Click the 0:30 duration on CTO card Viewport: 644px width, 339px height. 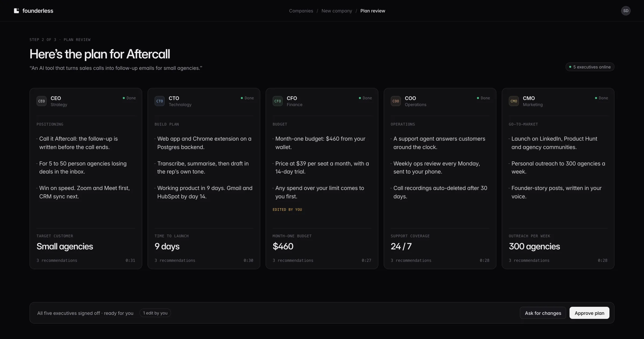point(248,260)
